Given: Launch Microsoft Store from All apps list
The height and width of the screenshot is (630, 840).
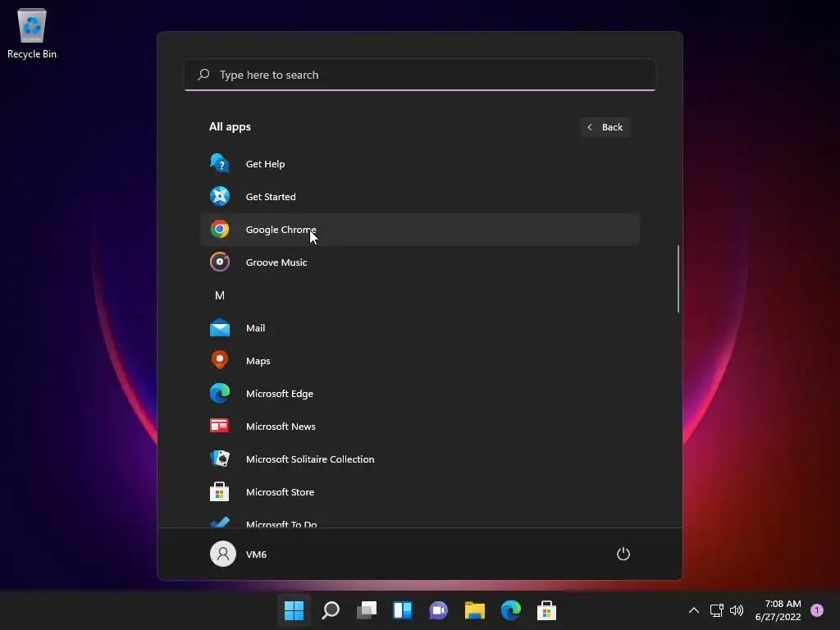Looking at the screenshot, I should [x=420, y=492].
